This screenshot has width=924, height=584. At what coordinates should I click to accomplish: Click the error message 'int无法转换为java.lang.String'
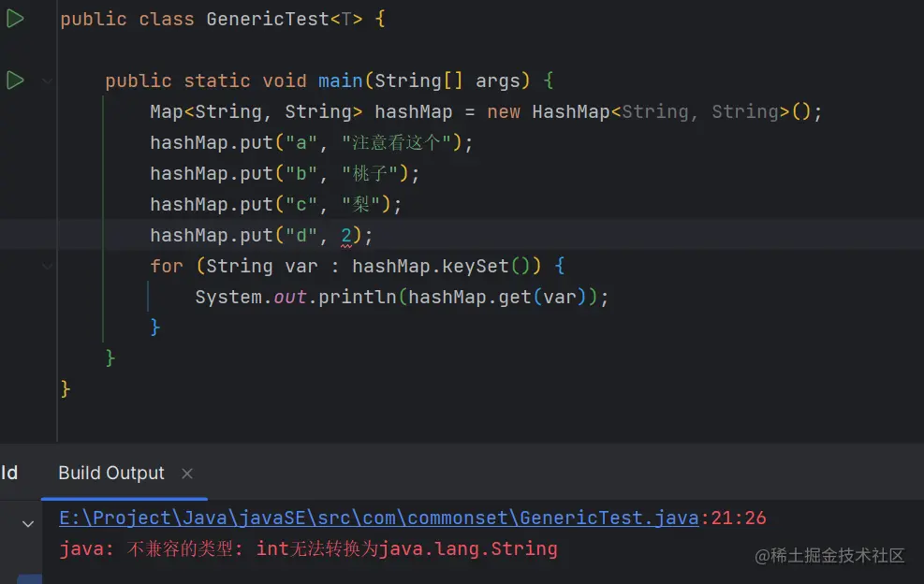point(406,549)
